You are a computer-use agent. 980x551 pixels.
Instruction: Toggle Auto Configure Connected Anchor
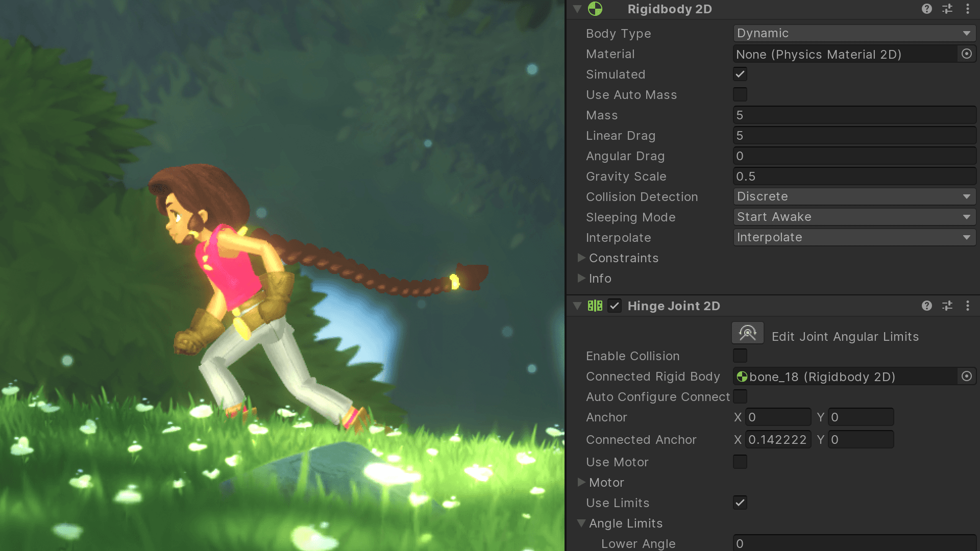point(740,396)
